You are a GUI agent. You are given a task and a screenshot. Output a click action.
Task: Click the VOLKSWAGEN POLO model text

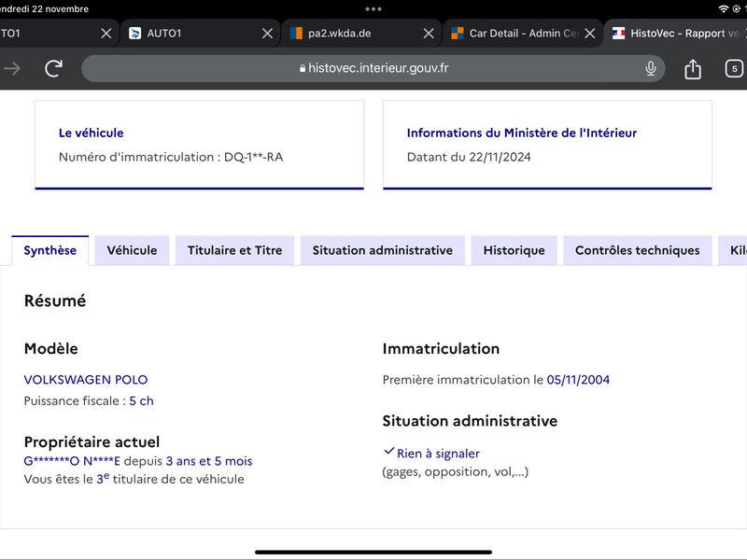(86, 380)
